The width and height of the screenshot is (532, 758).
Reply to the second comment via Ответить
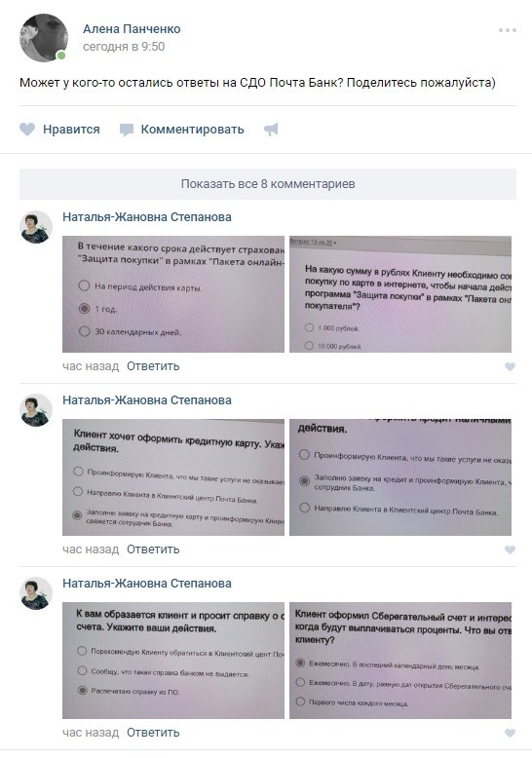153,550
